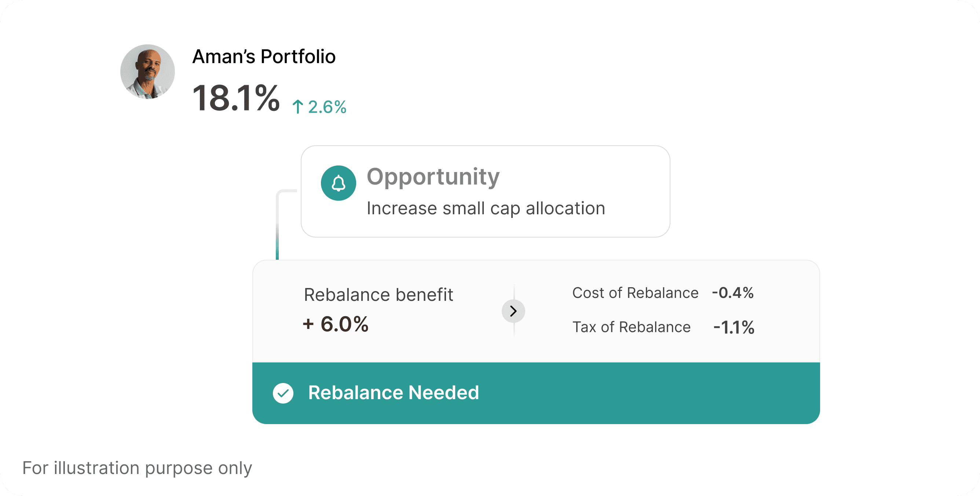Select the Tax of Rebalance label
The width and height of the screenshot is (980, 496).
[631, 327]
